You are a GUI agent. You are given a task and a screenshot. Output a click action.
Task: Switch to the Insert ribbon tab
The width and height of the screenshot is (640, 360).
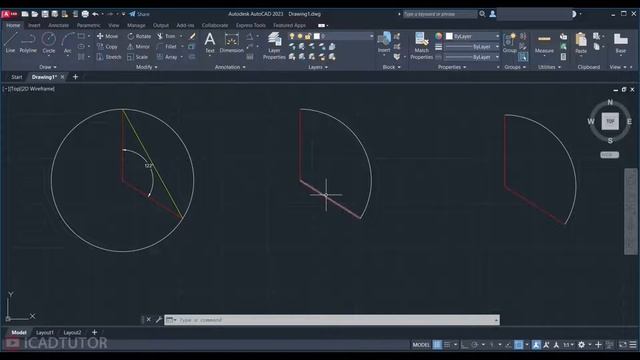[x=34, y=25]
